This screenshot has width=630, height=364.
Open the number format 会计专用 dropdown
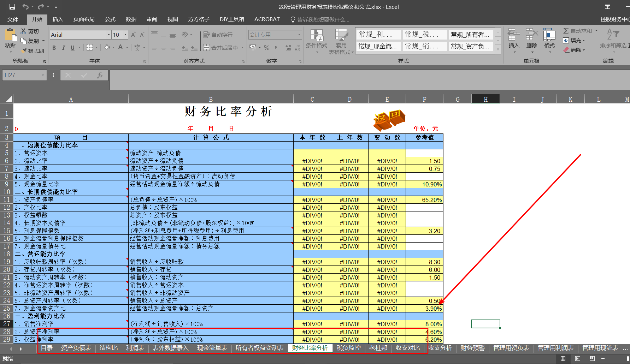tap(299, 35)
